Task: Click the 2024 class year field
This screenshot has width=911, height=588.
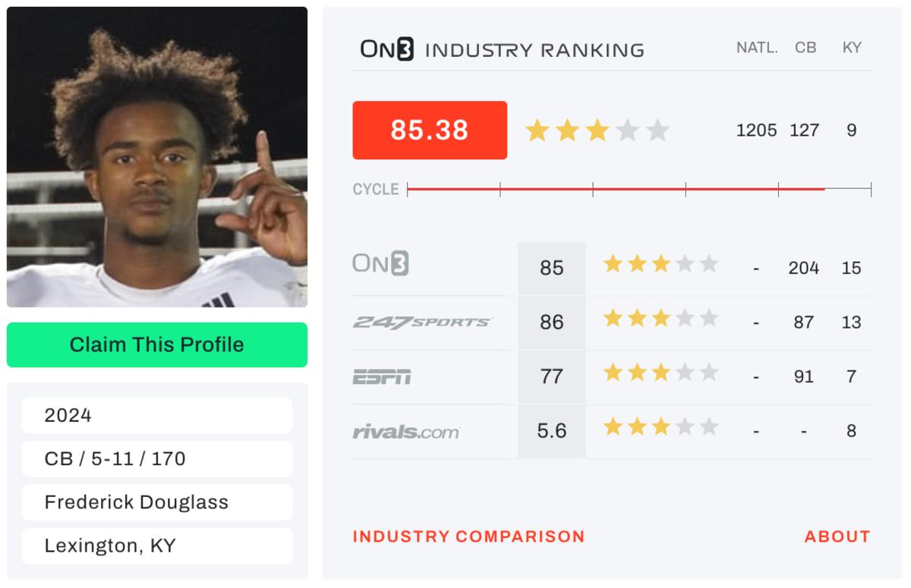Action: [x=157, y=415]
